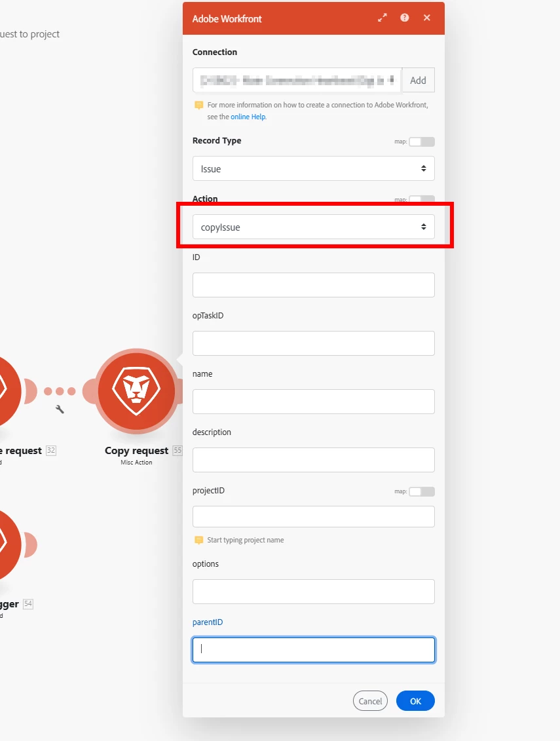560x741 pixels.
Task: Open help question mark icon in dialog header
Action: 405,18
